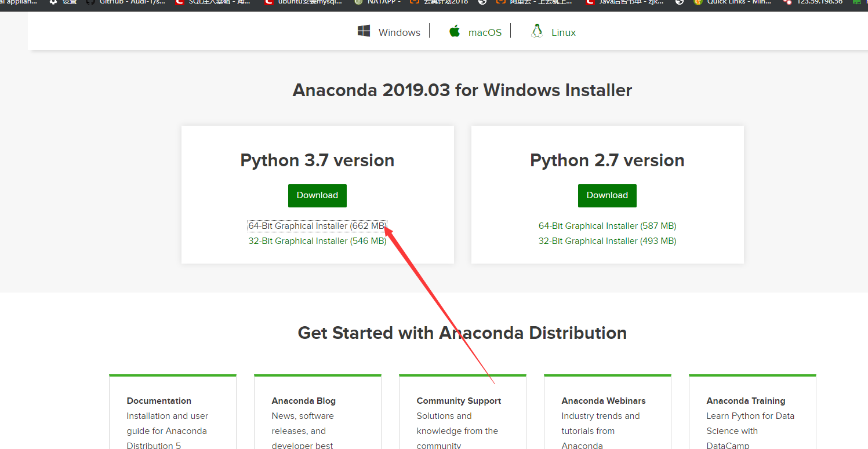The height and width of the screenshot is (449, 868).
Task: Click the green Apple macOS icon
Action: [x=455, y=31]
